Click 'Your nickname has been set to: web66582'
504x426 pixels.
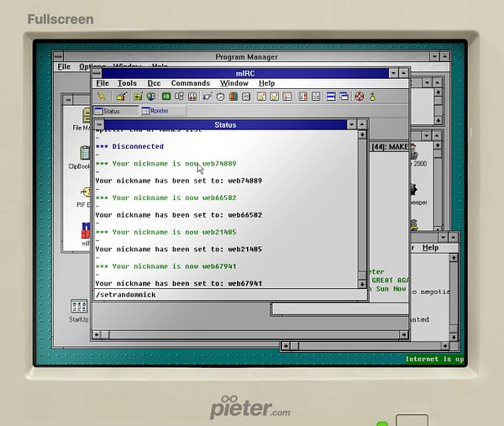coord(179,215)
